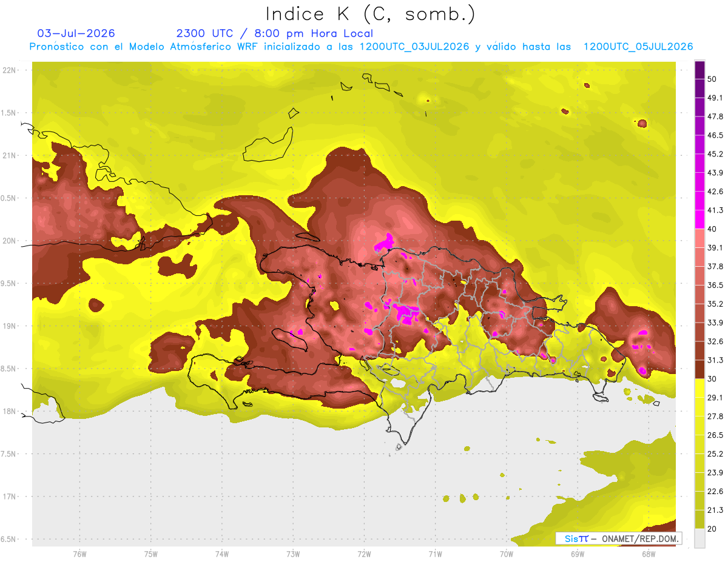Click the "73W" longitude label

click(x=293, y=554)
